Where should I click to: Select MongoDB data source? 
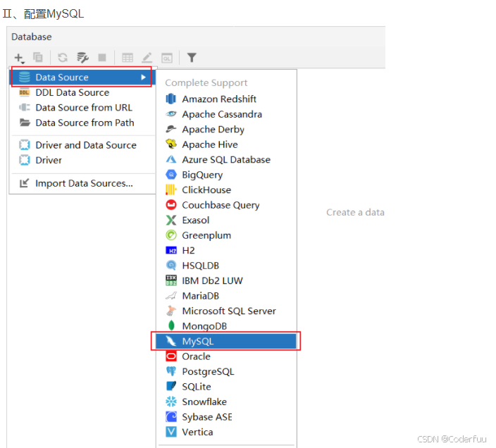(226, 326)
